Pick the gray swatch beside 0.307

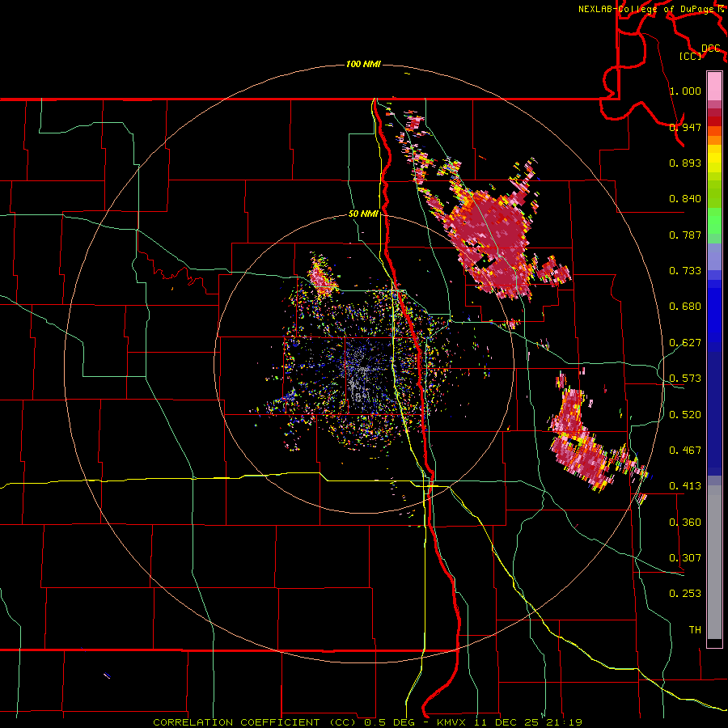[x=714, y=562]
